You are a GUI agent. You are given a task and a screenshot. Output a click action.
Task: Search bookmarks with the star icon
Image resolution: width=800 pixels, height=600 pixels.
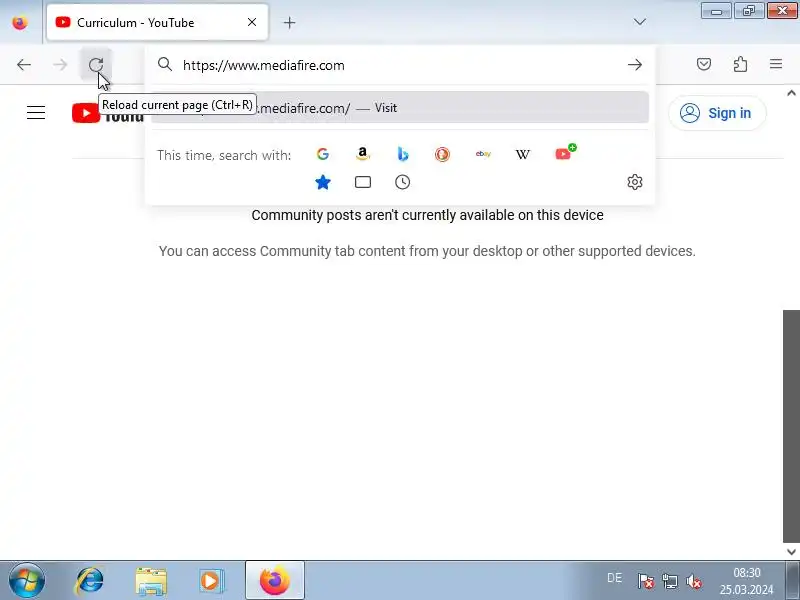click(x=322, y=182)
